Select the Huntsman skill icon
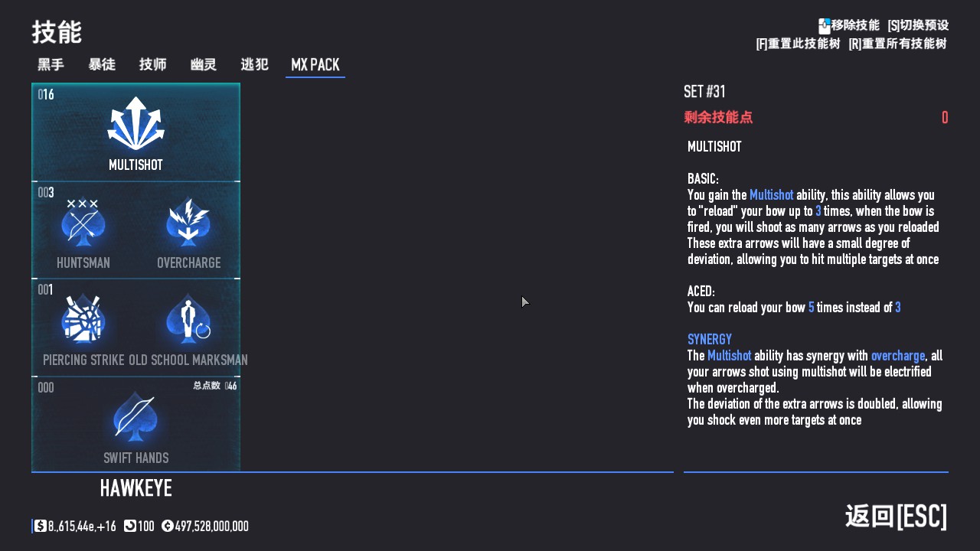The height and width of the screenshot is (551, 980). point(83,222)
